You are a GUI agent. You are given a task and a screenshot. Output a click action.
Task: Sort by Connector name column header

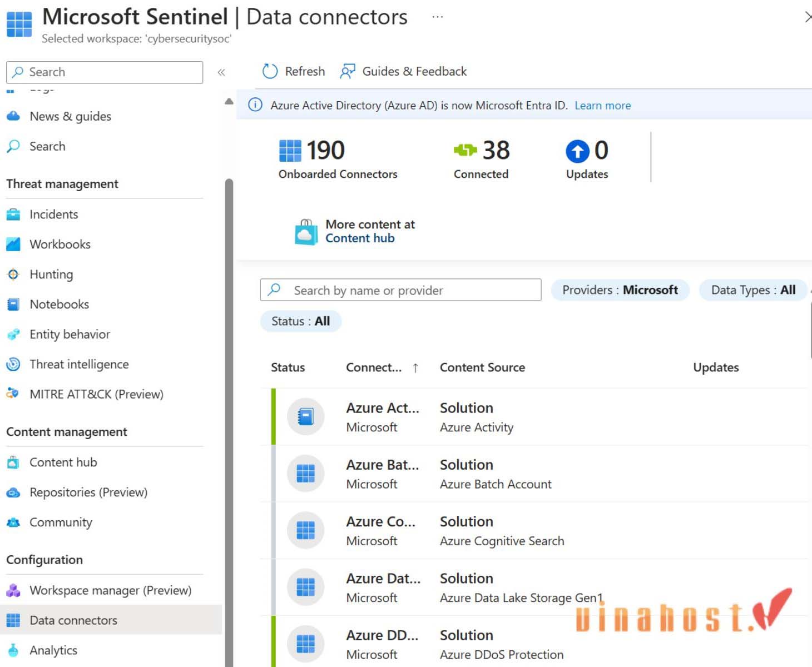373,367
